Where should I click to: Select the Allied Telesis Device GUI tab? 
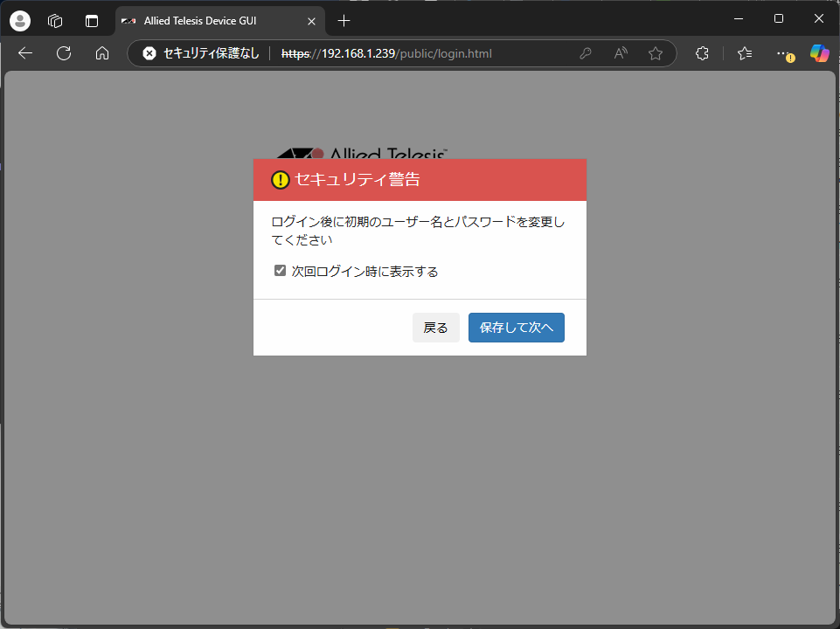click(210, 20)
